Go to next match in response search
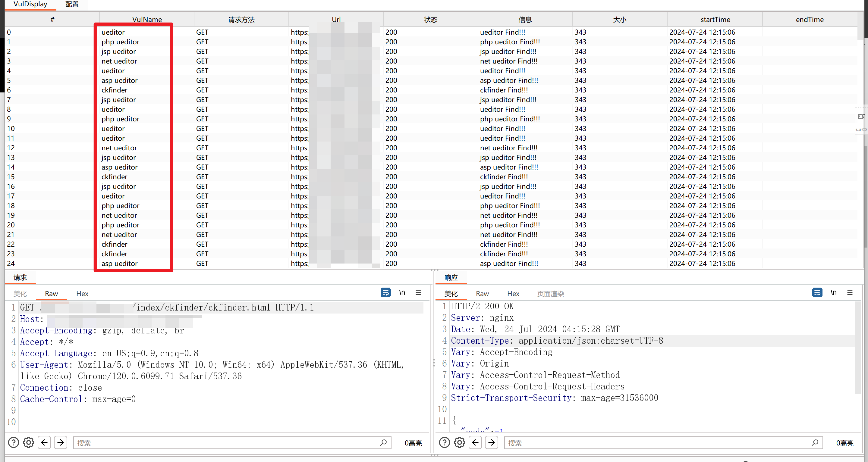 492,442
